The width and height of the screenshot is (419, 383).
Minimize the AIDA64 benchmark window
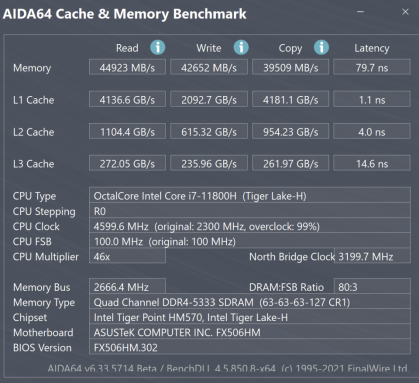point(360,12)
